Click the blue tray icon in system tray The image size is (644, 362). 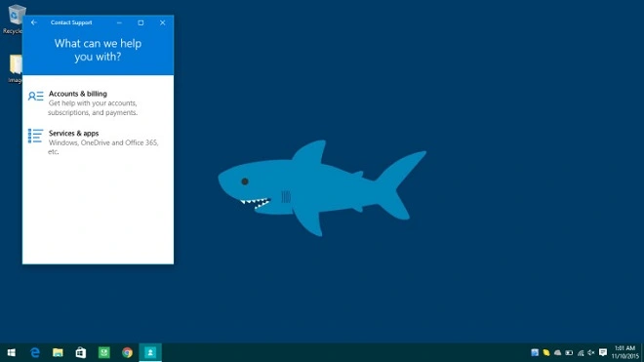tap(535, 352)
